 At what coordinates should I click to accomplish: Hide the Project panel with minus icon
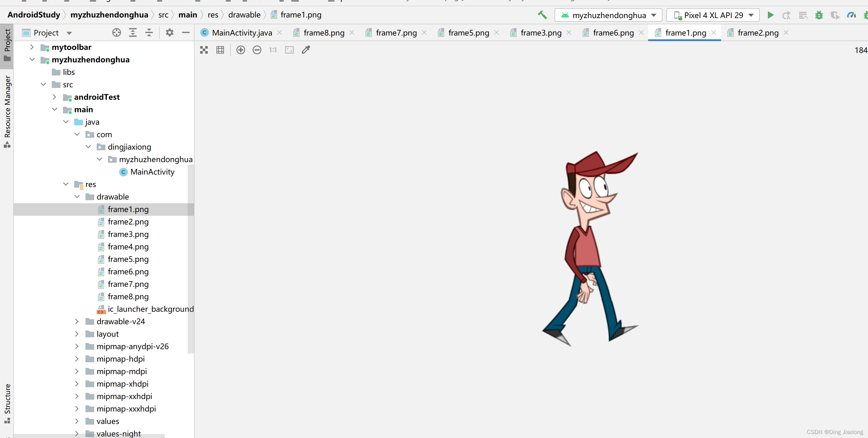[x=186, y=33]
